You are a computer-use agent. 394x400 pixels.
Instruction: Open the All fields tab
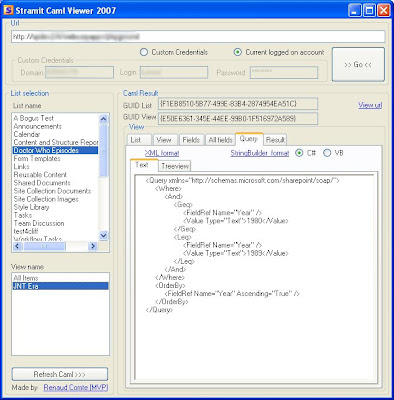[220, 140]
